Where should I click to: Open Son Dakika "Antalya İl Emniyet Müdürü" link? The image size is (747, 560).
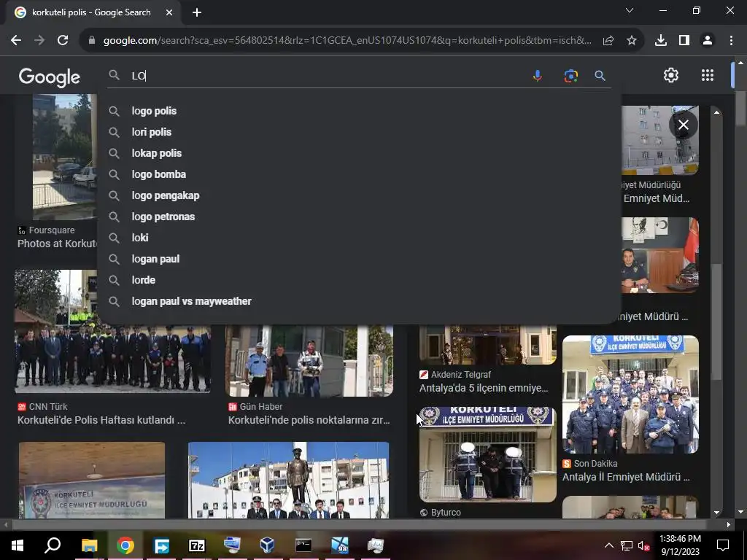(x=626, y=477)
